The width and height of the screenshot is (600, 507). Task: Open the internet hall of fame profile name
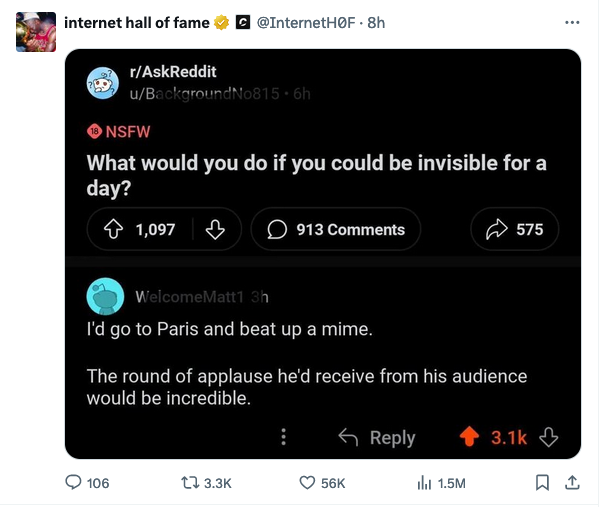click(136, 23)
